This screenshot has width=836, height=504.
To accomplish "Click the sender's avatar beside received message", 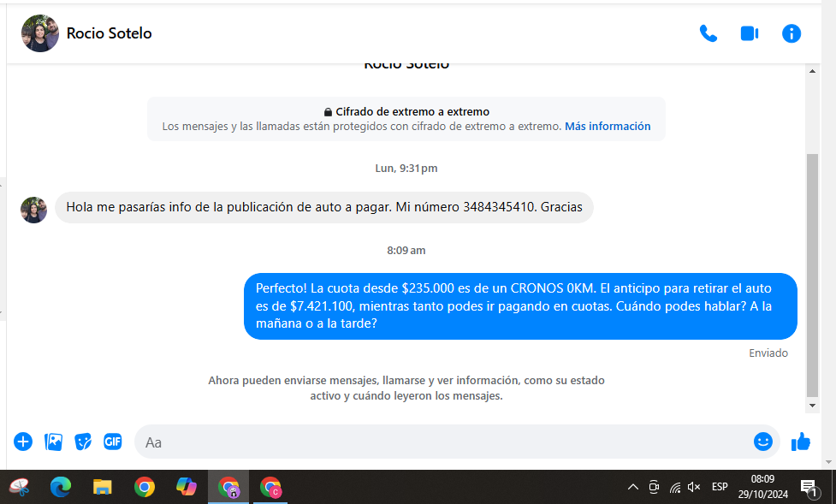I will point(34,210).
